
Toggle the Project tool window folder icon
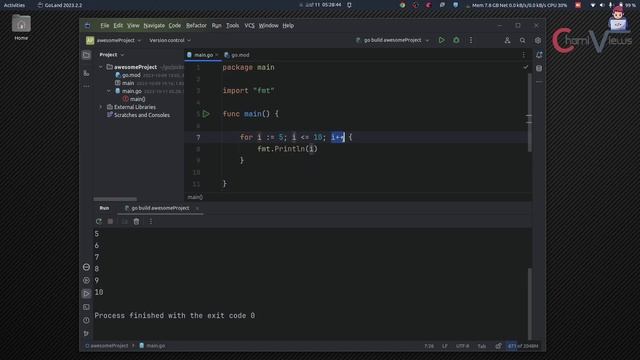click(x=86, y=55)
